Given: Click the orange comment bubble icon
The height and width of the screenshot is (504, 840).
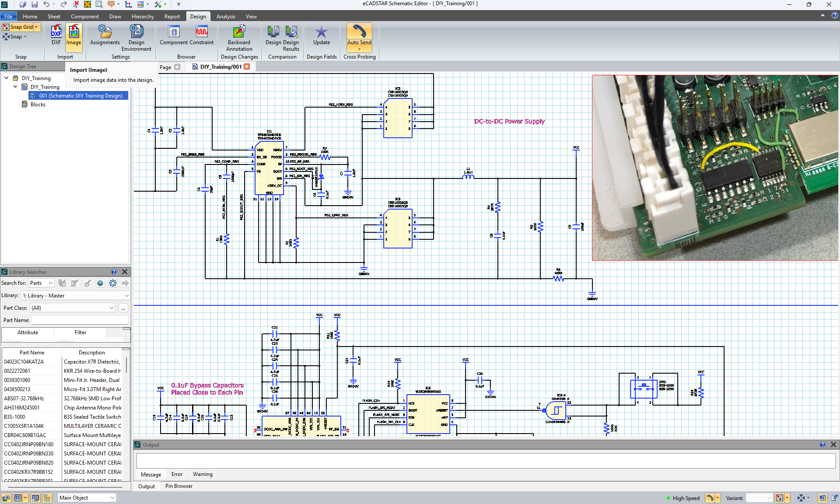Looking at the screenshot, I should 111,4.
